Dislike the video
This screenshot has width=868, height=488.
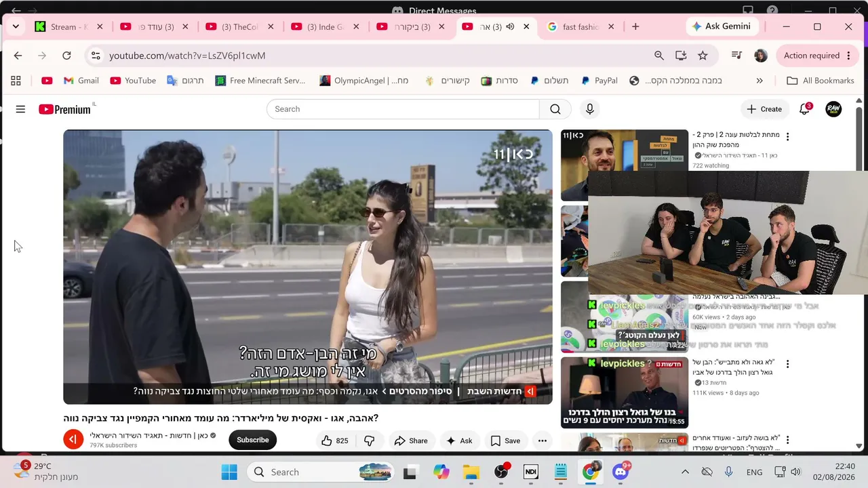[369, 441]
